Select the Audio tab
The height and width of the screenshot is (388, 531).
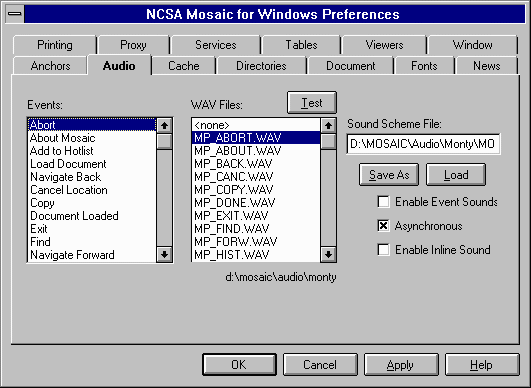click(119, 65)
